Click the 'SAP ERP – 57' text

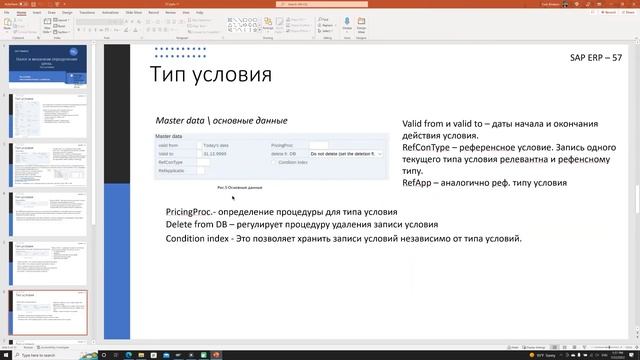596,58
